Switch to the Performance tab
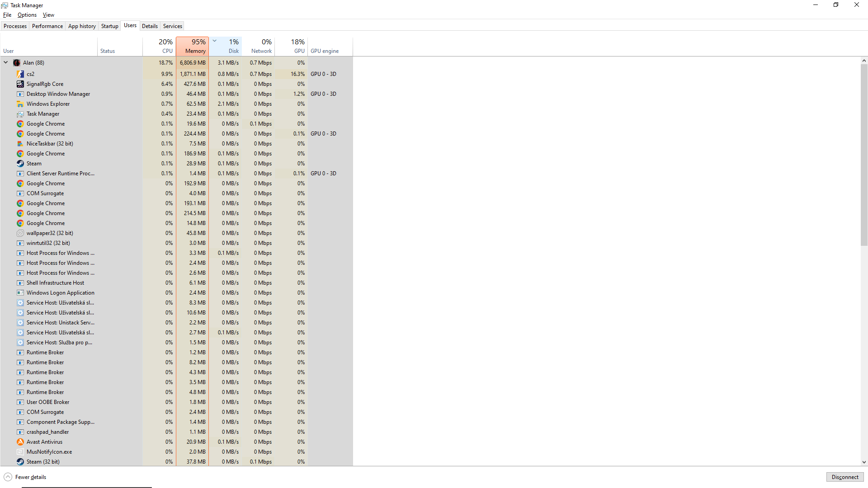868x488 pixels. (x=47, y=26)
